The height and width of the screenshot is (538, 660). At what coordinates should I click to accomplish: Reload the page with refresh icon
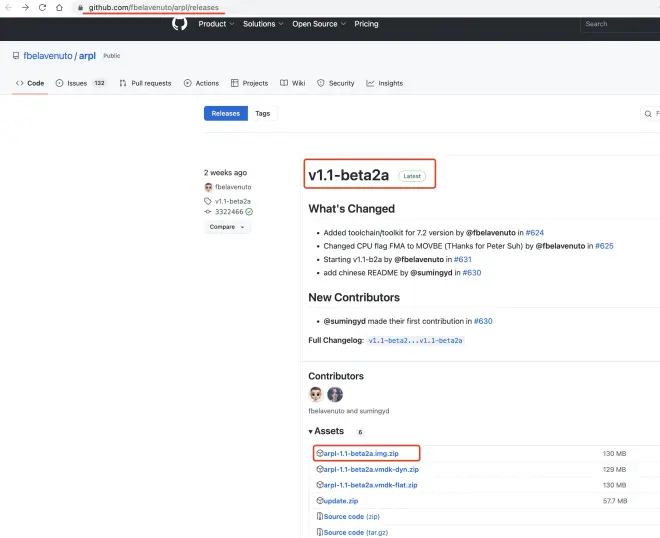[x=42, y=8]
